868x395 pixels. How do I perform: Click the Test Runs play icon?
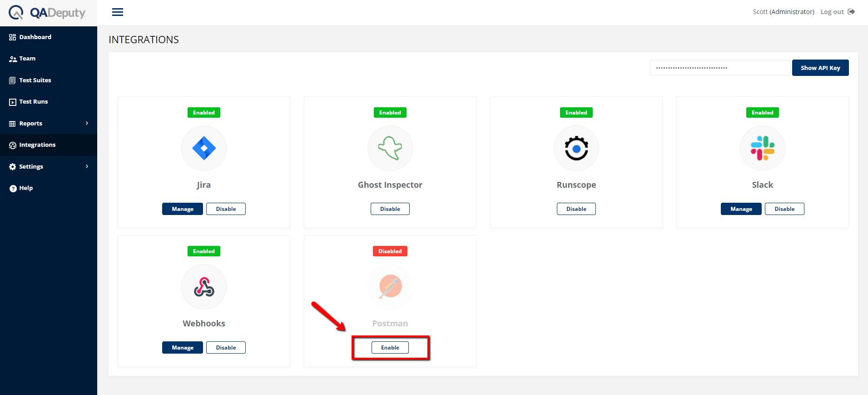pos(13,102)
